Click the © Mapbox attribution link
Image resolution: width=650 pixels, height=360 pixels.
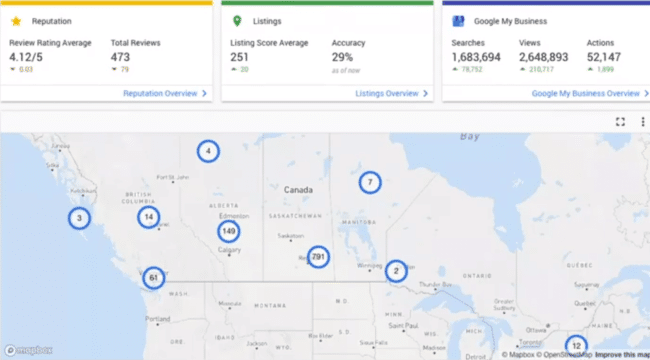(519, 355)
